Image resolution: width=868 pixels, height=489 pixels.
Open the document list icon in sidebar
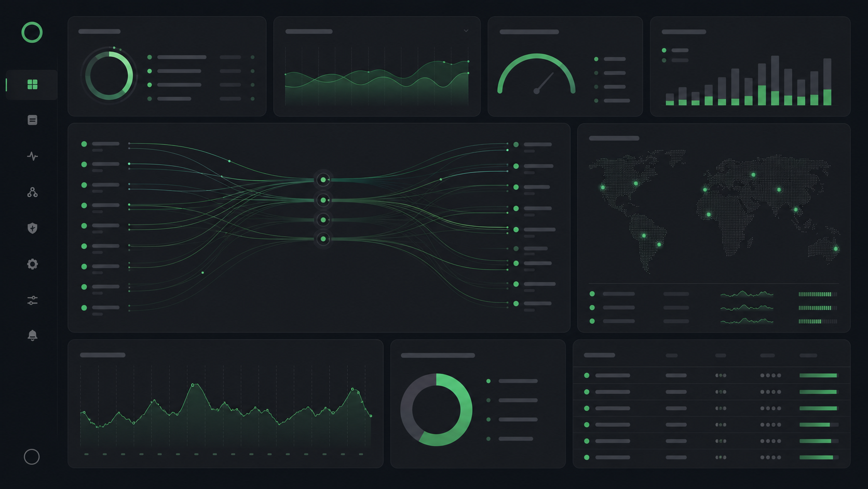click(x=32, y=120)
